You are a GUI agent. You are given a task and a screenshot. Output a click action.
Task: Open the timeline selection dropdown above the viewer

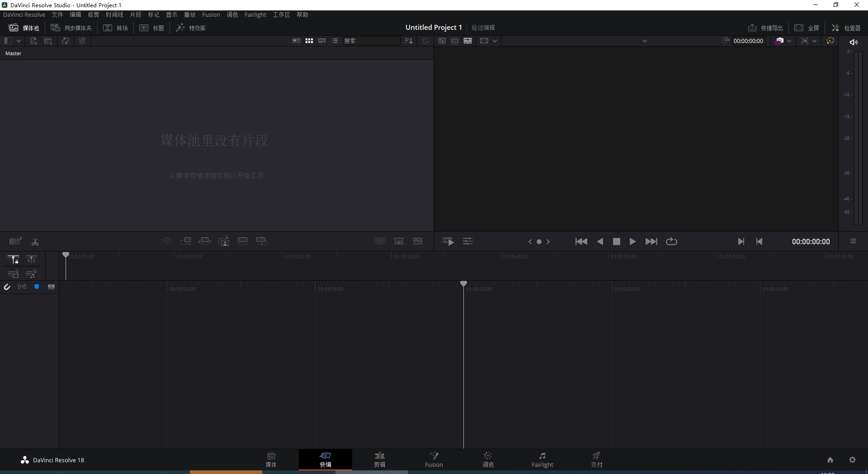[x=645, y=41]
